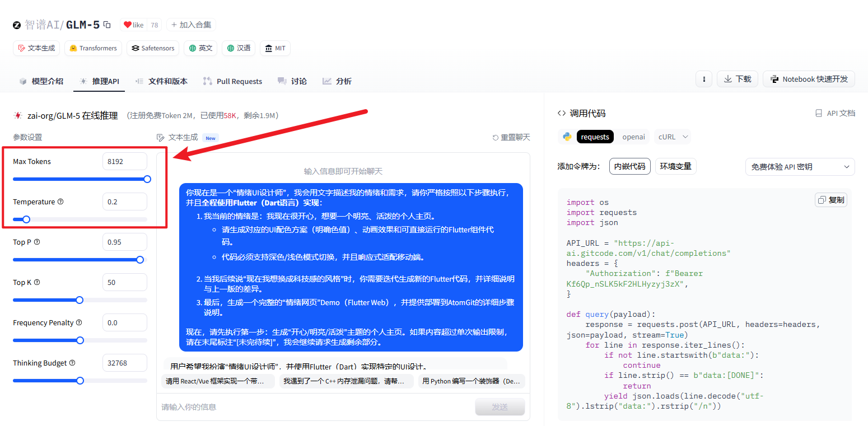Click Notebook 快速开发 button

point(809,79)
